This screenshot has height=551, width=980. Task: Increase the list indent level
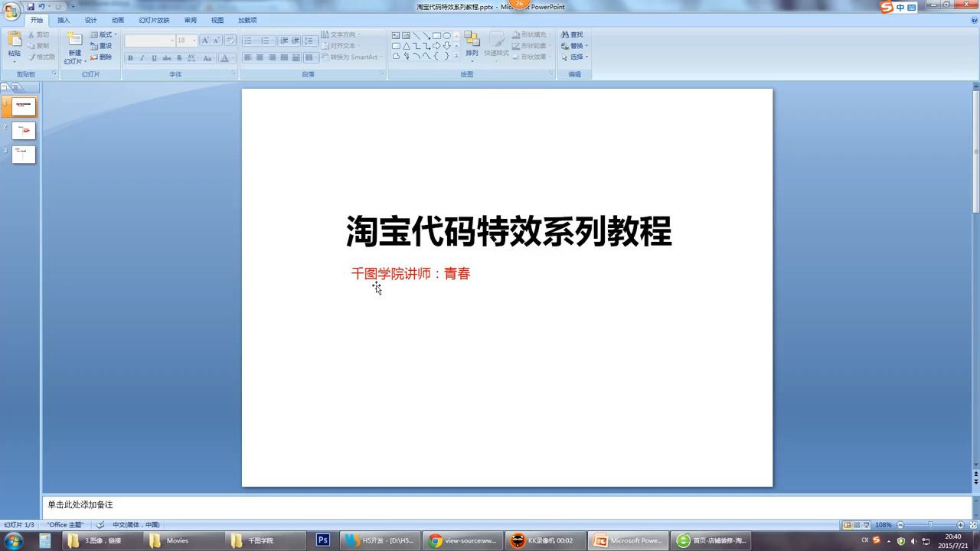[x=295, y=41]
